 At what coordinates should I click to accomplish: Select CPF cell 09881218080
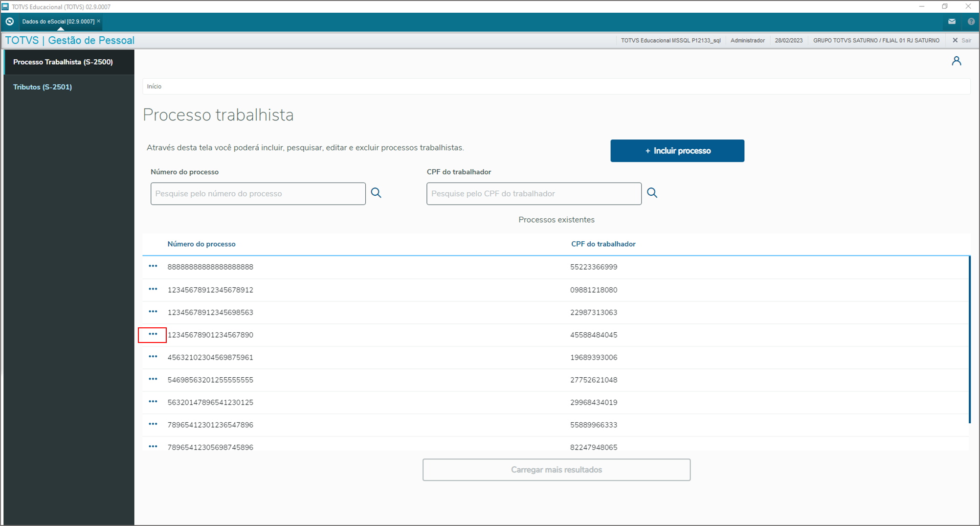(x=594, y=290)
